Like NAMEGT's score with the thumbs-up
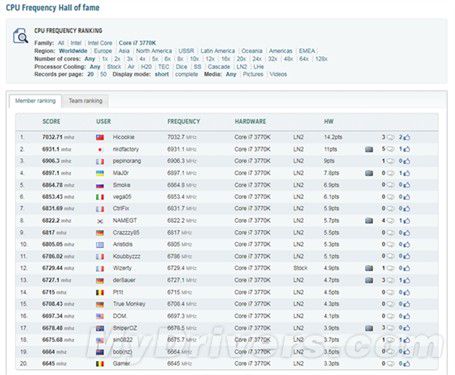The width and height of the screenshot is (455, 375). (x=407, y=221)
